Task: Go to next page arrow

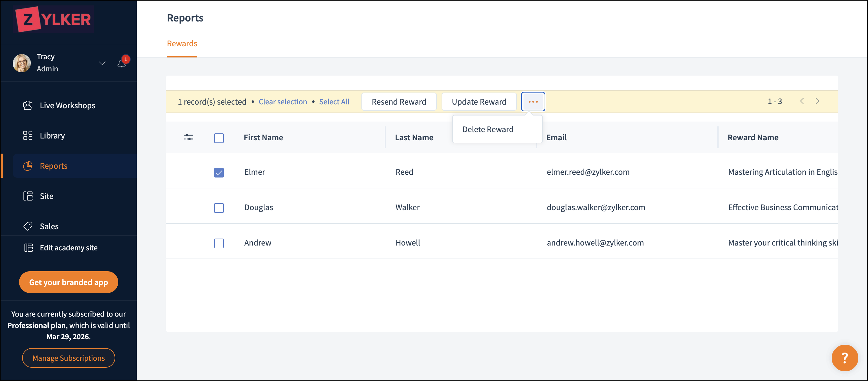Action: point(817,101)
